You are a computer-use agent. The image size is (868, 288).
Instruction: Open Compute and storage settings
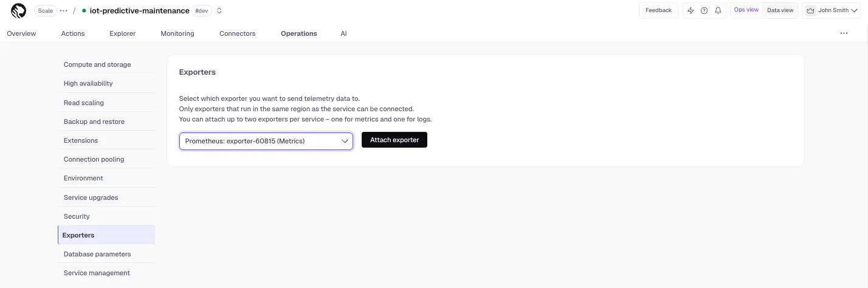click(106, 64)
